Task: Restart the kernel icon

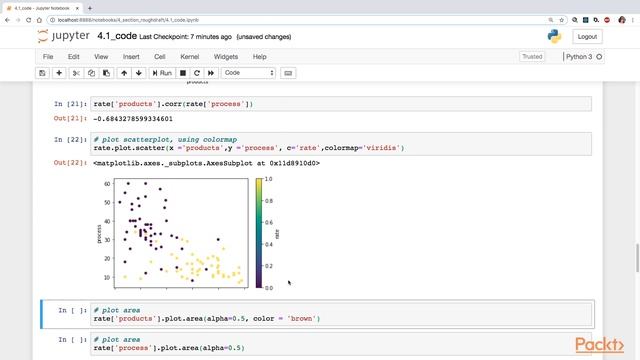Action: point(197,73)
